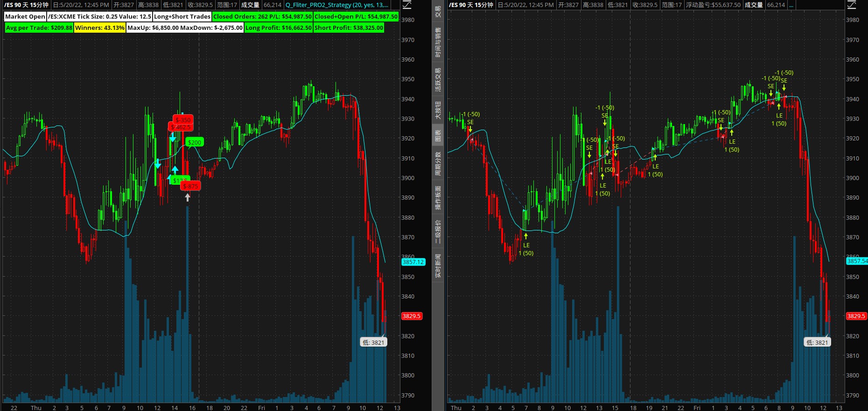Switch to the 操作板面 sidebar tab
Image resolution: width=868 pixels, height=411 pixels.
tap(438, 198)
